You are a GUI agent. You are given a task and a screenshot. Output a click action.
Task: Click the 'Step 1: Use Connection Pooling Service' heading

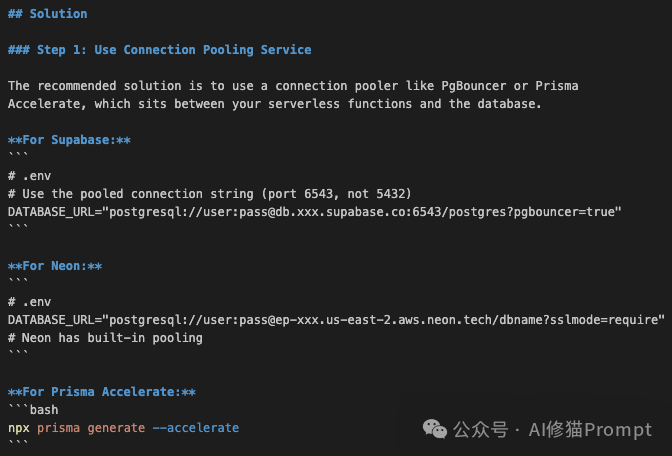click(160, 50)
